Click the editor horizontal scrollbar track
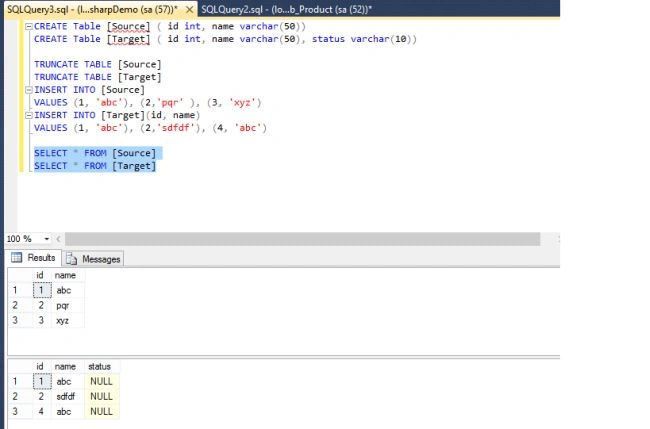This screenshot has height=429, width=650. point(302,239)
